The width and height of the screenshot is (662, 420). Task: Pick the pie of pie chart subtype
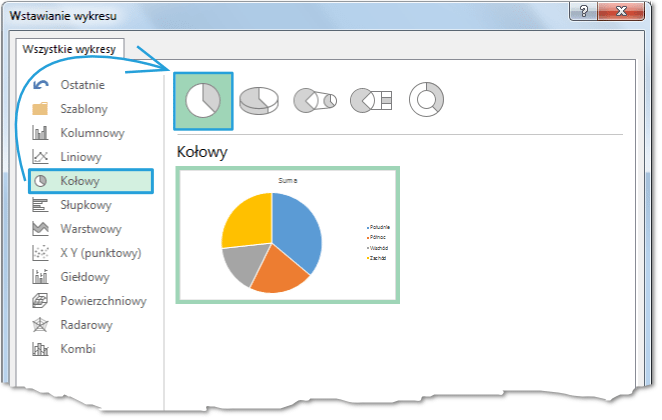point(315,101)
